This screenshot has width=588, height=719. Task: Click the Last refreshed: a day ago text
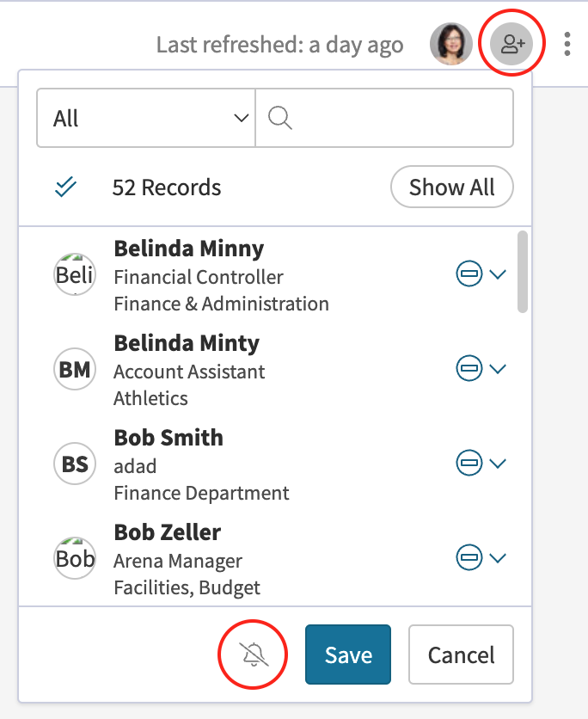(x=280, y=45)
